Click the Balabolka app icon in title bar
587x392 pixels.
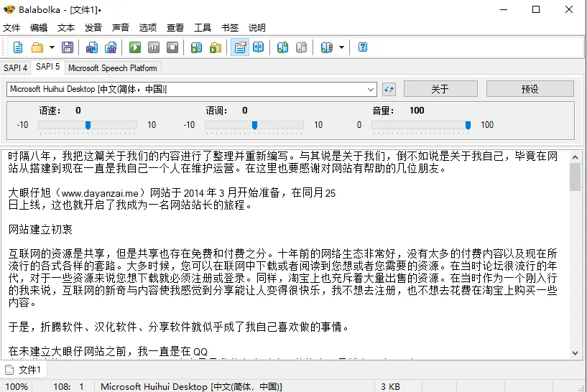(9, 9)
